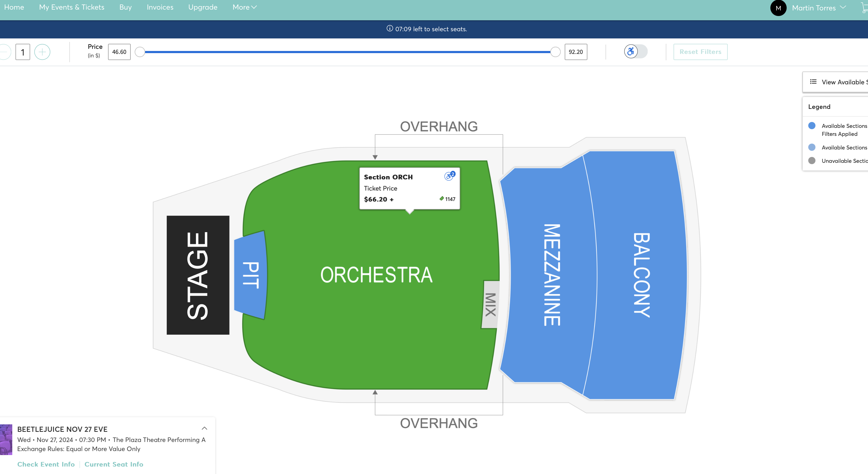Toggle the accessible seating filter switch
Screen dimensions: 868x474
click(x=635, y=52)
